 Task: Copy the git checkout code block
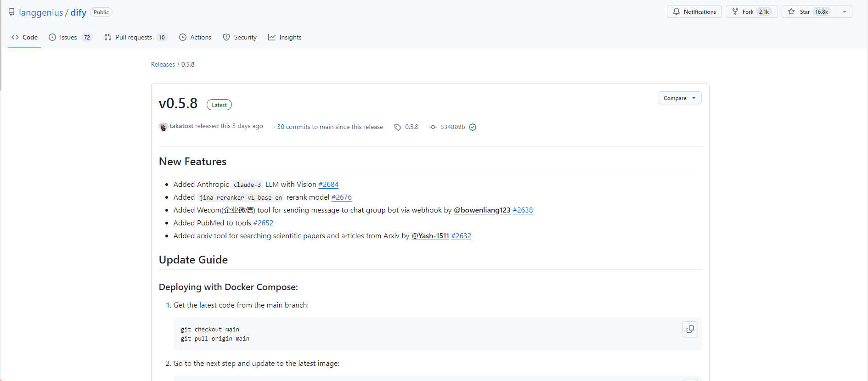click(690, 329)
